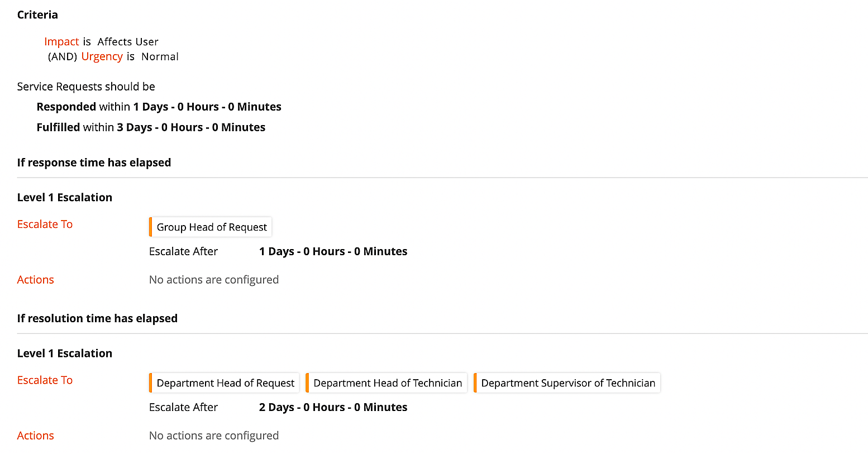Screen dimensions: 868x454
Task: Click the 1 Days escalate-after duration value
Action: (x=333, y=251)
